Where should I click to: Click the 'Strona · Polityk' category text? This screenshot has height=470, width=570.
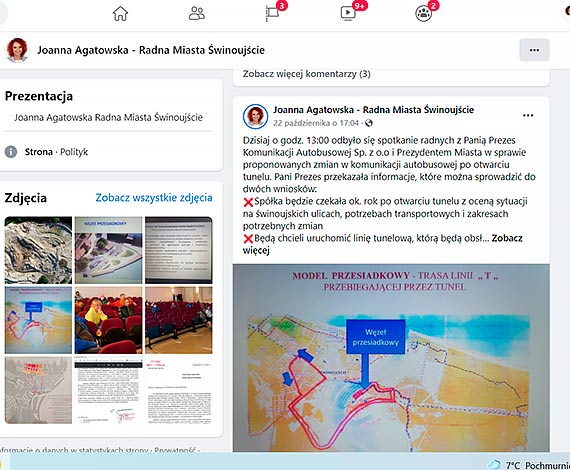(56, 152)
